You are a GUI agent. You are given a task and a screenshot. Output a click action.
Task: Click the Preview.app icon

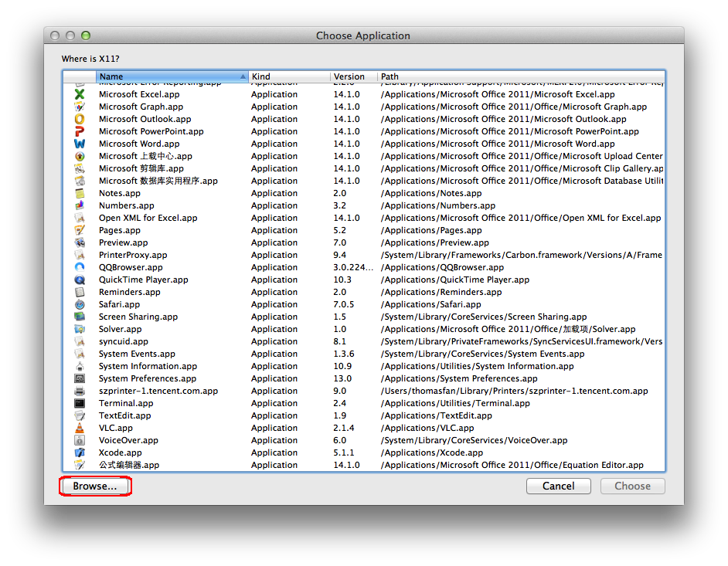point(80,242)
